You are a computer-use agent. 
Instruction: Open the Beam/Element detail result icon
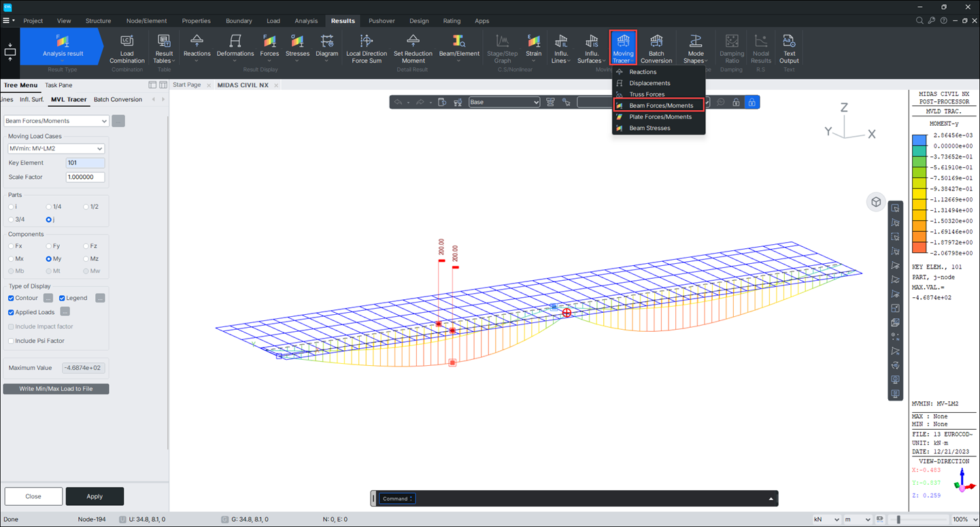pyautogui.click(x=459, y=48)
